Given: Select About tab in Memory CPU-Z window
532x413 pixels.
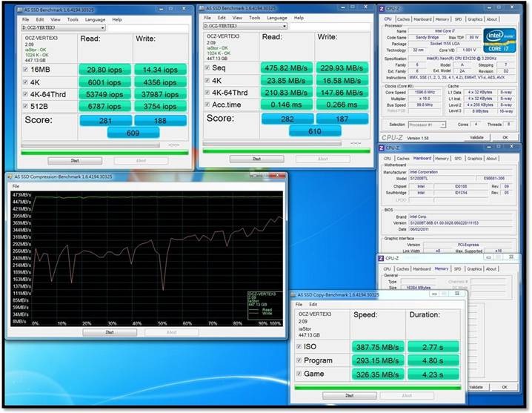Looking at the screenshot, I should 491,269.
